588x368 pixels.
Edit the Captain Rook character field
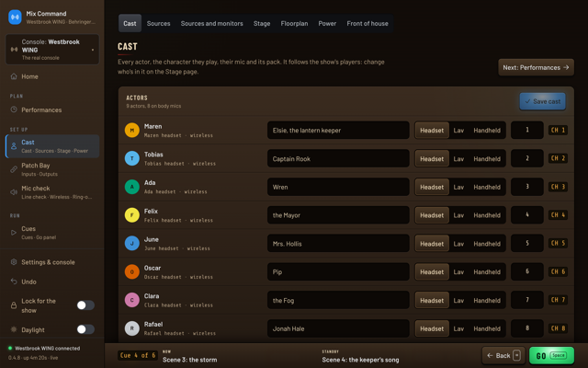pos(338,159)
